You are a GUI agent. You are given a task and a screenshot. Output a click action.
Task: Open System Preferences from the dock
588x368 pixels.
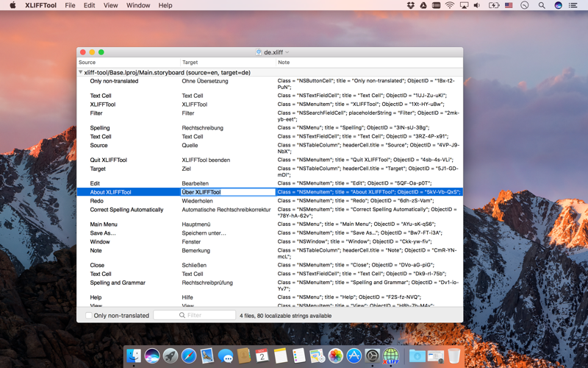373,355
